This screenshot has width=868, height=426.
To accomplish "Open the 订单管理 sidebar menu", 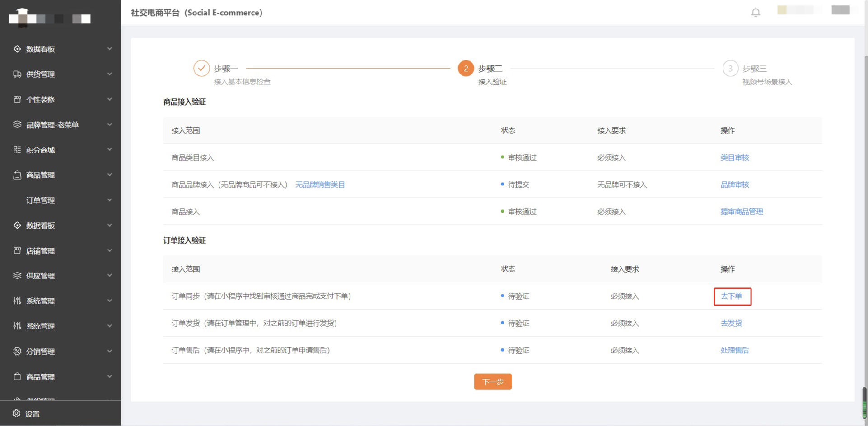I will coord(61,200).
